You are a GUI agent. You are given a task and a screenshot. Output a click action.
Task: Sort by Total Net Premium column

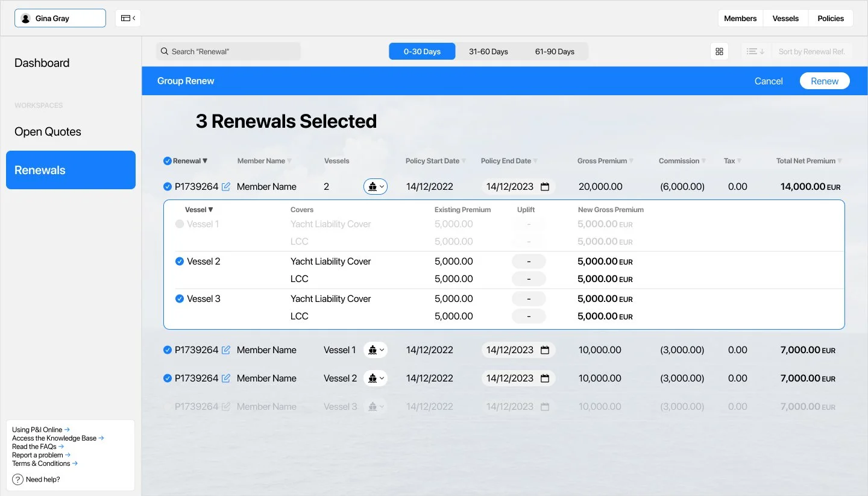809,161
